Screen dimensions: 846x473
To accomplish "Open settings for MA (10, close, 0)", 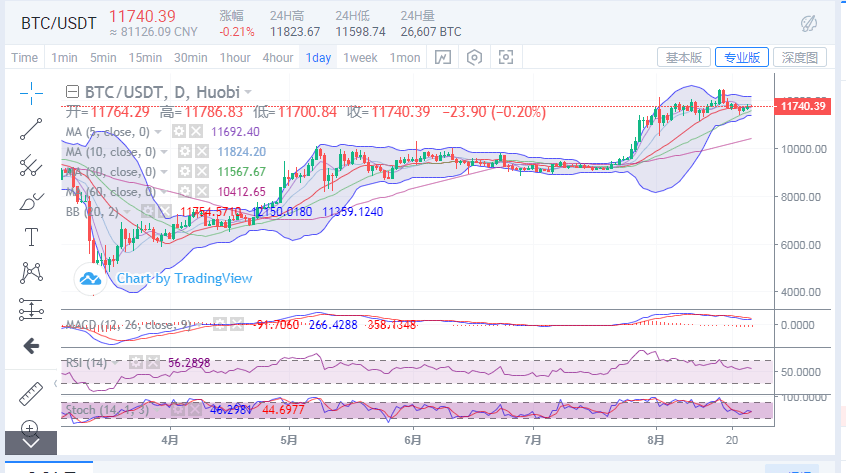I will click(x=185, y=152).
